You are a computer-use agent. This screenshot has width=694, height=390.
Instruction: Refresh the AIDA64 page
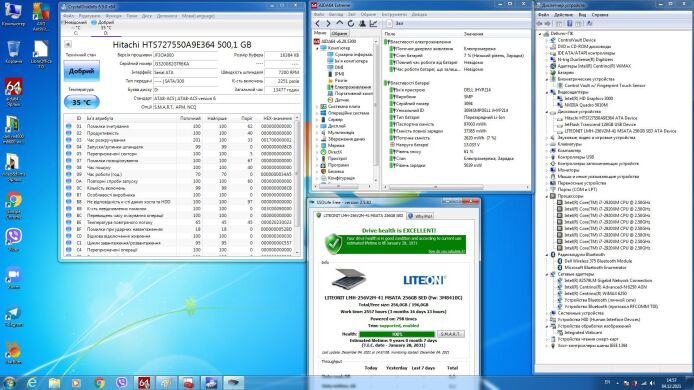point(351,23)
